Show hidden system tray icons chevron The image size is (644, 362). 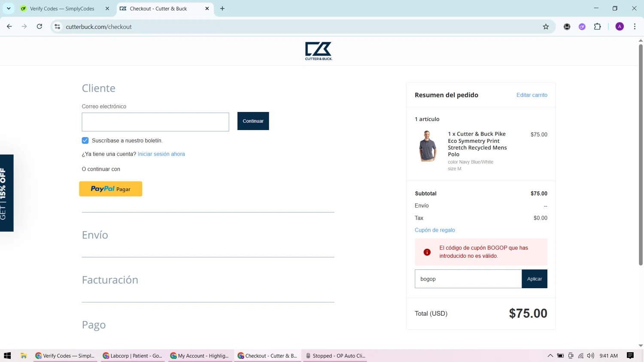(550, 356)
